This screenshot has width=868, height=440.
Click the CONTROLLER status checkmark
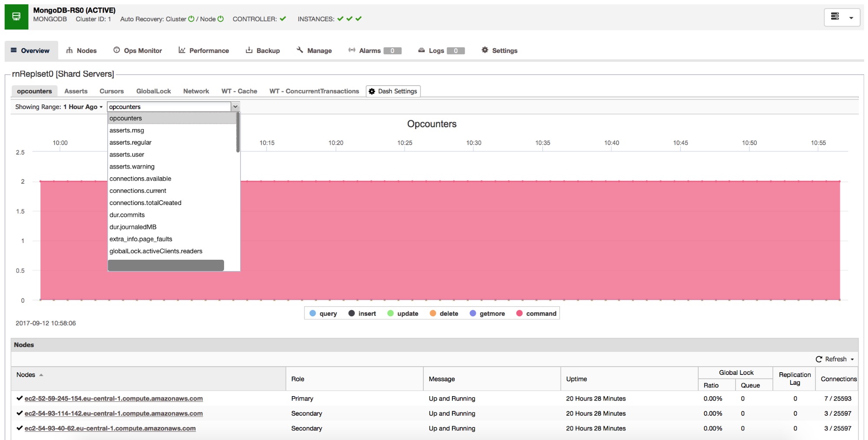click(283, 19)
